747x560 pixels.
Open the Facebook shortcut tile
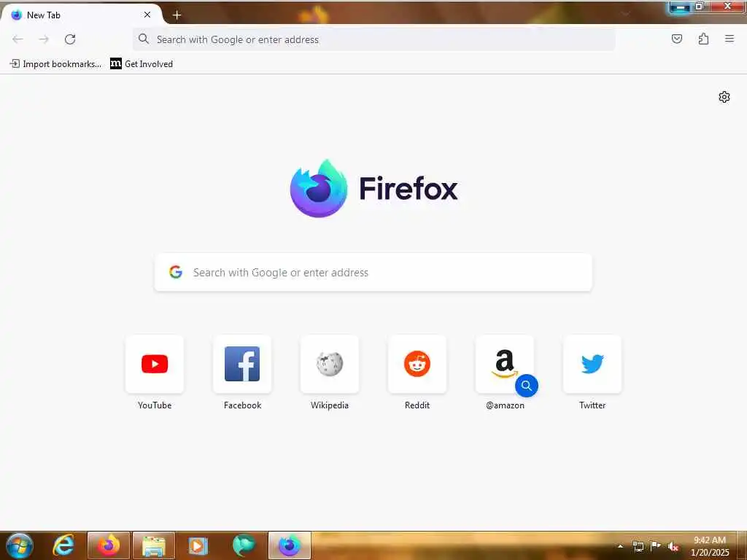(242, 365)
